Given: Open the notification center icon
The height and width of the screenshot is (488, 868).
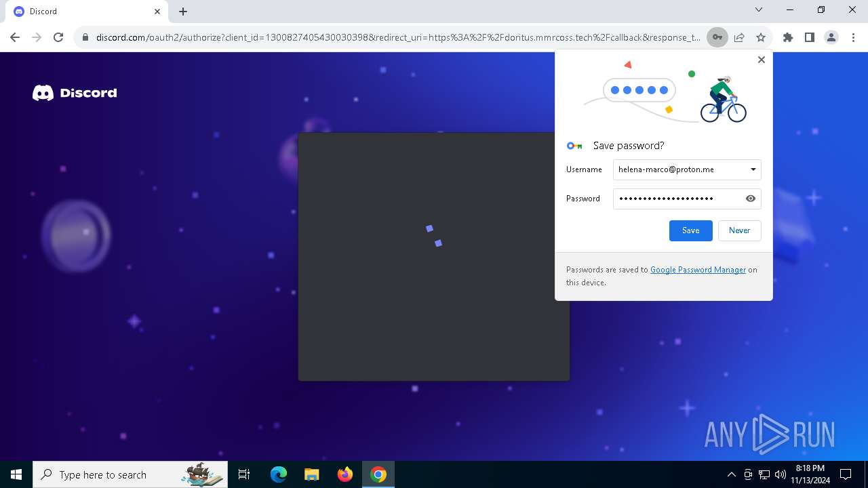Looking at the screenshot, I should [x=846, y=474].
